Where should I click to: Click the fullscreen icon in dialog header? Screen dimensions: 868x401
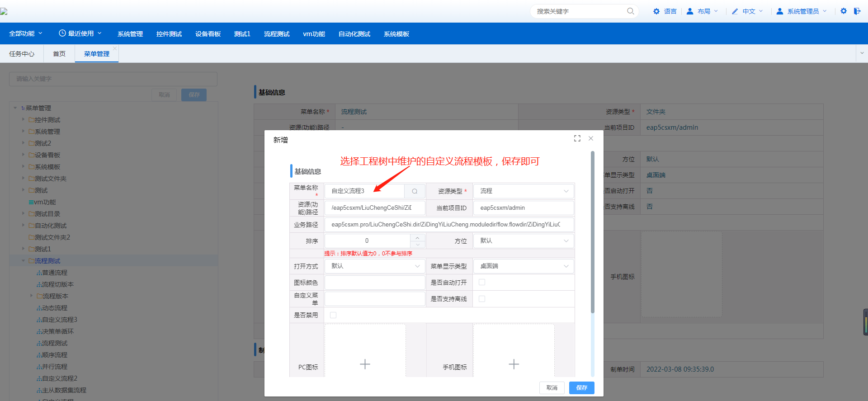577,138
